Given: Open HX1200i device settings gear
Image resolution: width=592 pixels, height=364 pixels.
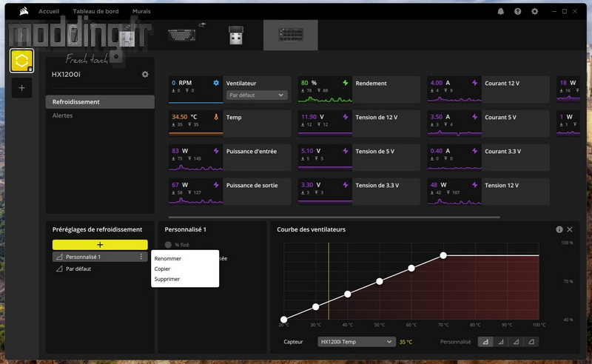Looking at the screenshot, I should click(x=145, y=75).
